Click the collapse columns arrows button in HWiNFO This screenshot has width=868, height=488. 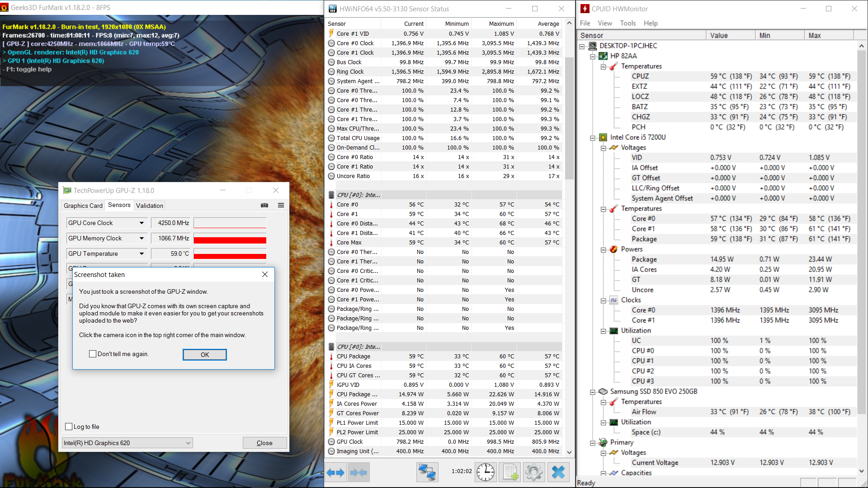click(x=359, y=473)
